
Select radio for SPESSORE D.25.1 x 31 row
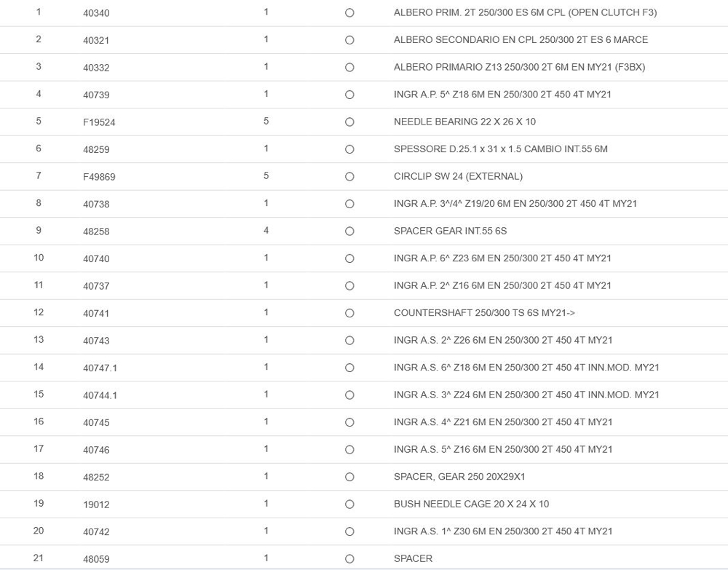349,149
